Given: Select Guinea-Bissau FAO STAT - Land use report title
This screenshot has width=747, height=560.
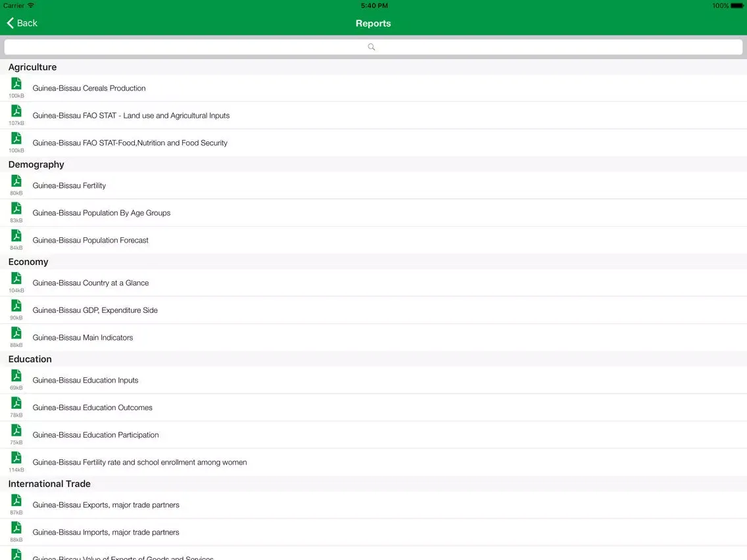Looking at the screenshot, I should pos(131,115).
